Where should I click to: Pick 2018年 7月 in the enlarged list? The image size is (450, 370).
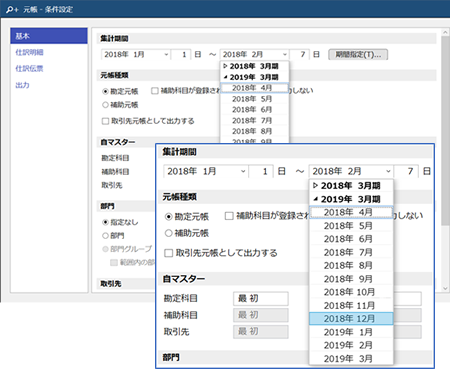pos(351,252)
